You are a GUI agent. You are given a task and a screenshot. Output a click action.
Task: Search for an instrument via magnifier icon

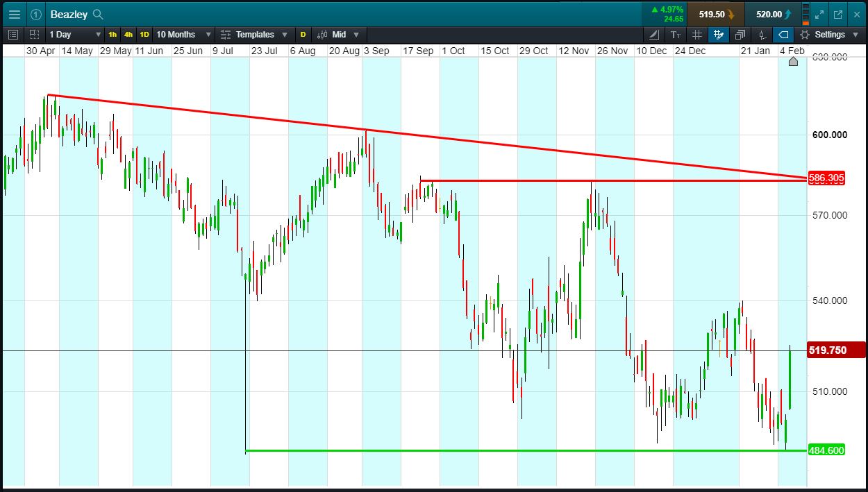[x=98, y=14]
